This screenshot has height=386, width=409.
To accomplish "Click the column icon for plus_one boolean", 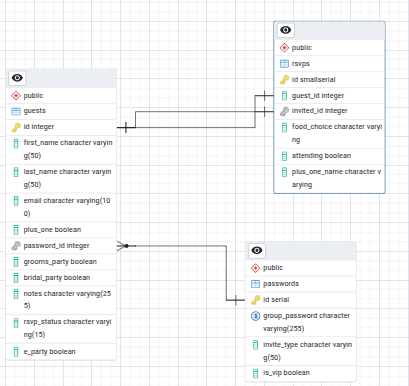I will [x=16, y=230].
